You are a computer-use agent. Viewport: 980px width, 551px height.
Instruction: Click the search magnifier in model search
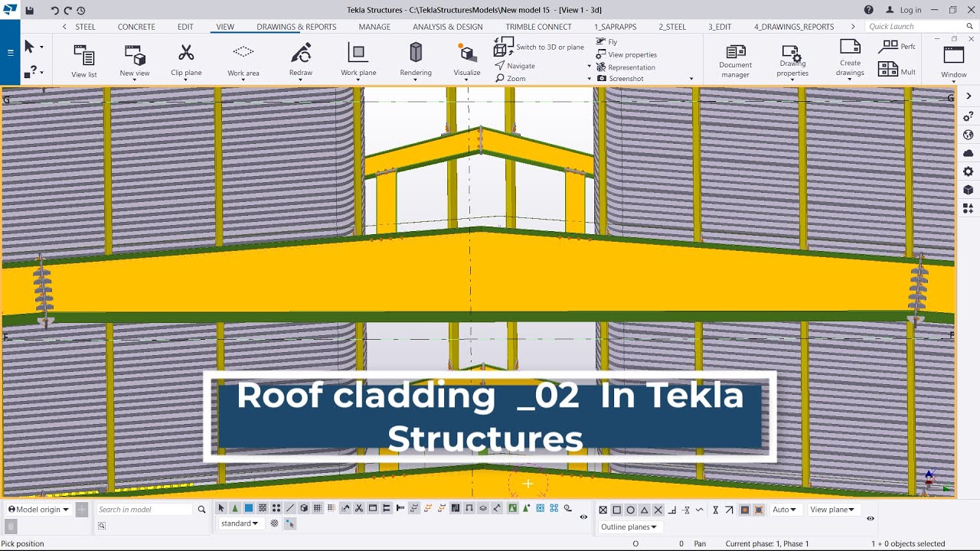(202, 510)
